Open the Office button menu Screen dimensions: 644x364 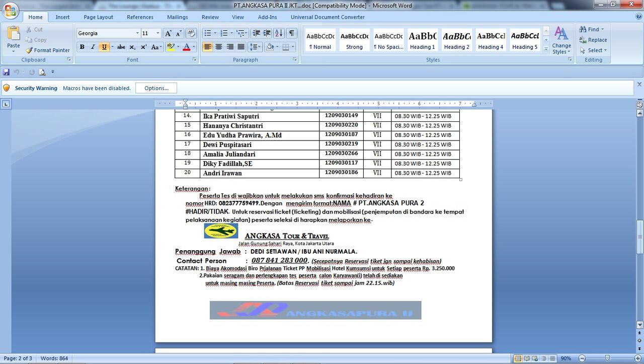(x=10, y=10)
